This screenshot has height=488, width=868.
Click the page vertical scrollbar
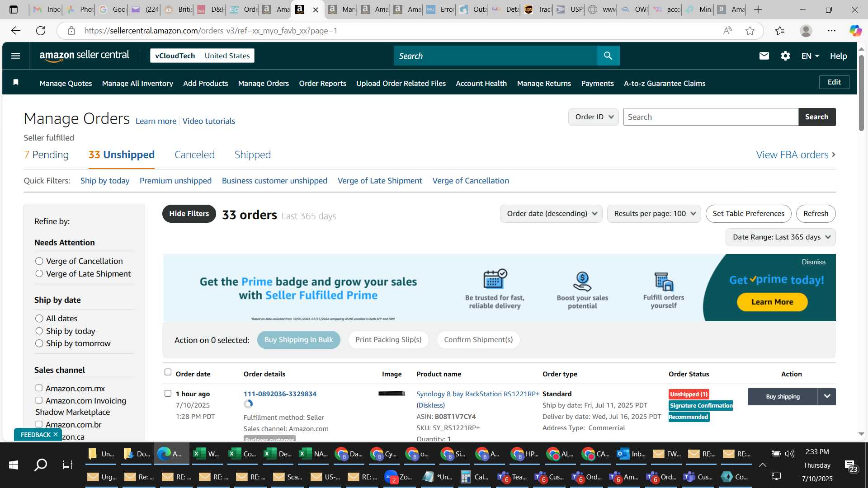pos(861,93)
